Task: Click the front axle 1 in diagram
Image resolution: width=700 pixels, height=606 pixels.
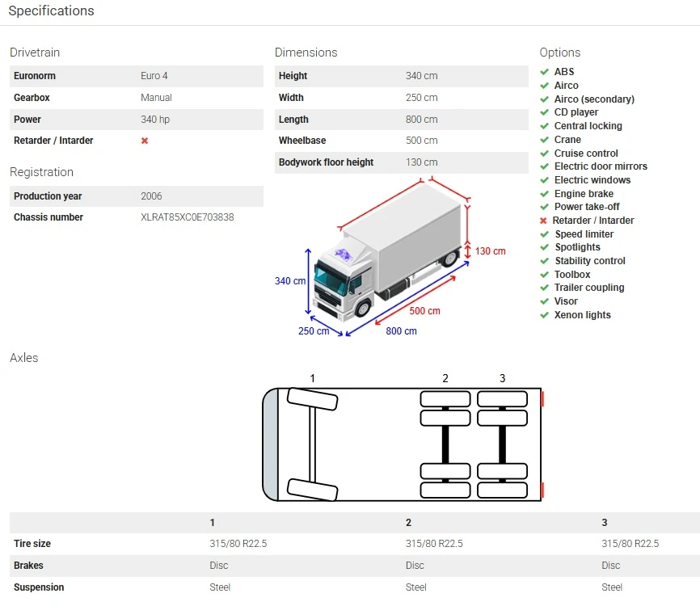Action: coord(312,444)
